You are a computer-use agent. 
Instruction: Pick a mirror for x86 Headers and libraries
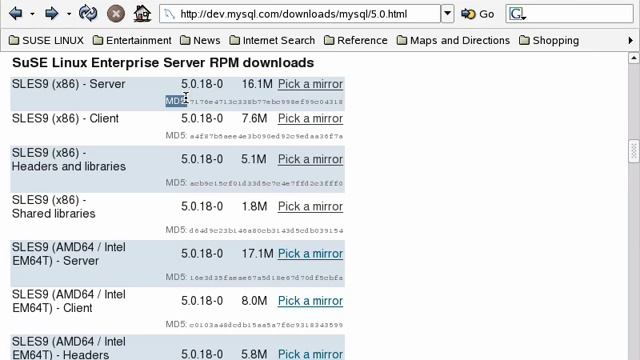click(x=310, y=159)
